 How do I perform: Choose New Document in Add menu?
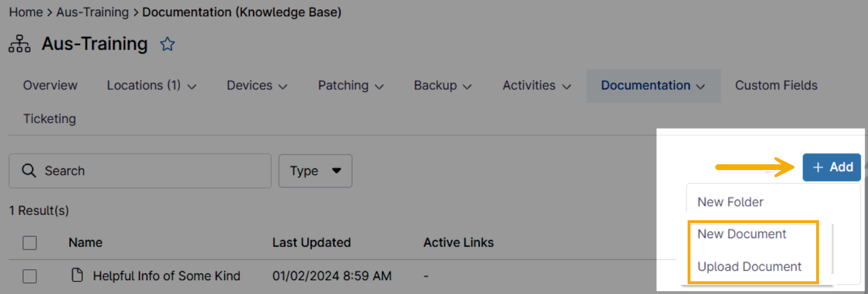coord(742,234)
